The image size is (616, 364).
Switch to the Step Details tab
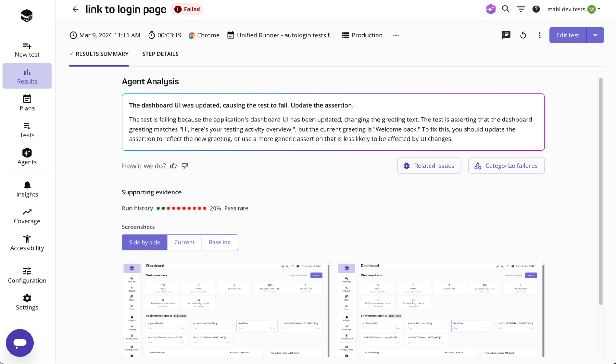tap(160, 54)
